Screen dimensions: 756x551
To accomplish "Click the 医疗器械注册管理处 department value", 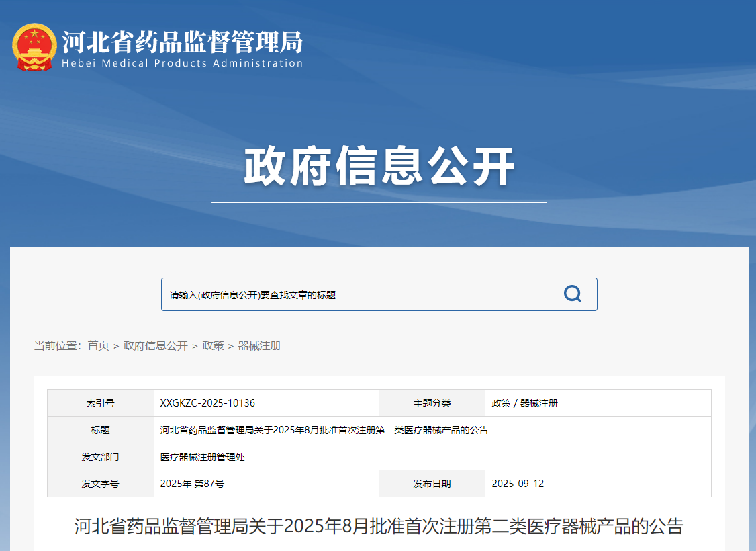I will pos(202,457).
